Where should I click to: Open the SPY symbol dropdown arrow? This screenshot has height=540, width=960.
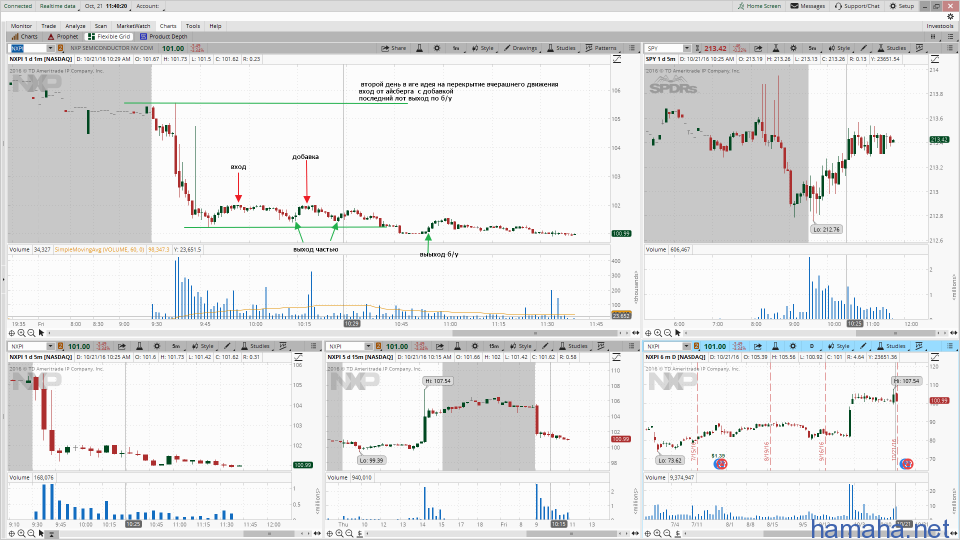pyautogui.click(x=687, y=48)
